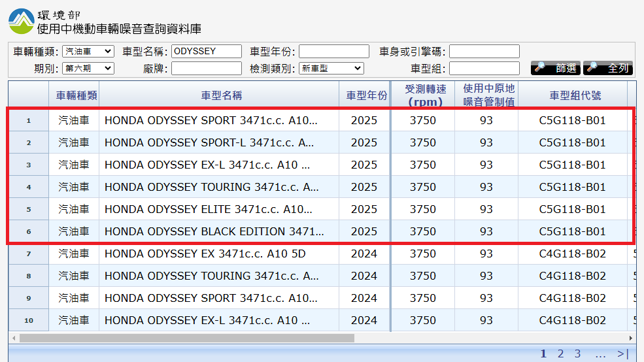644x362 pixels.
Task: Open the 車輛種類 dropdown showing 汽油車
Action: 88,52
